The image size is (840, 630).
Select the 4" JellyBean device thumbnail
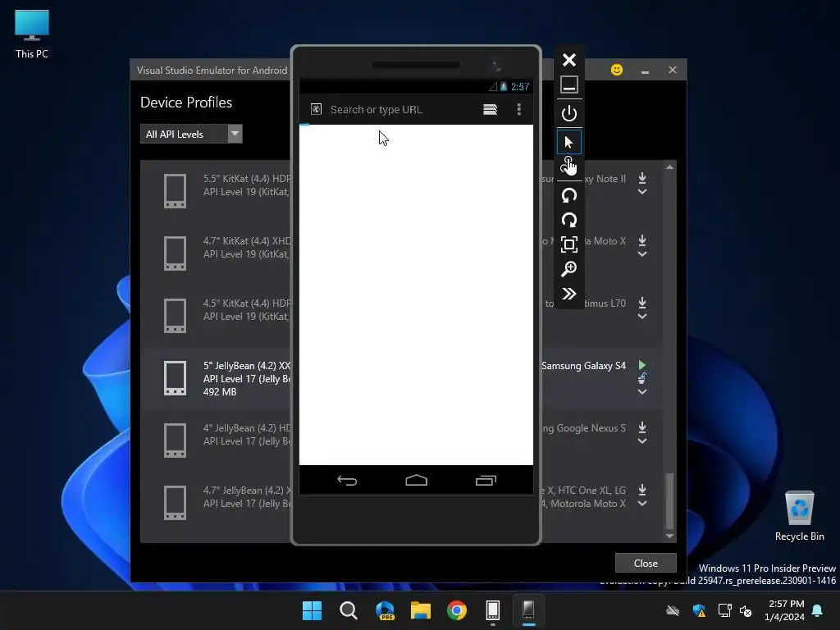(176, 441)
